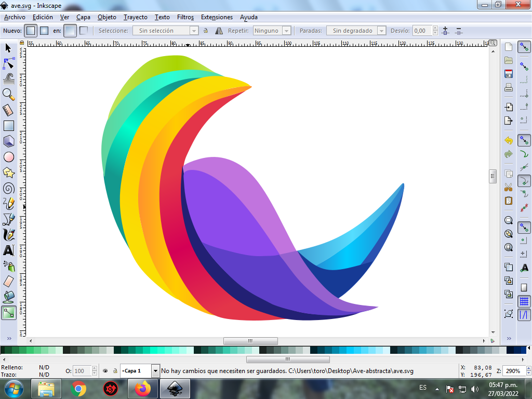This screenshot has height=399, width=532.
Task: Select the Spiral drawing tool
Action: pos(9,188)
